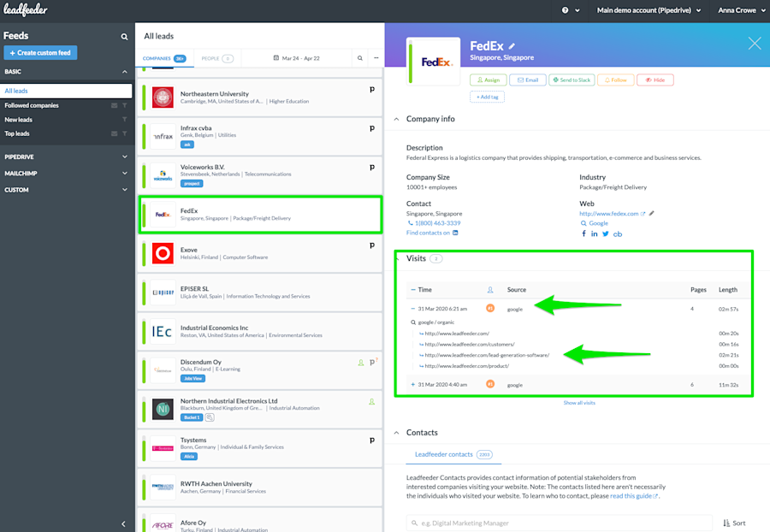
Task: Collapse the Contacts section
Action: pyautogui.click(x=396, y=433)
